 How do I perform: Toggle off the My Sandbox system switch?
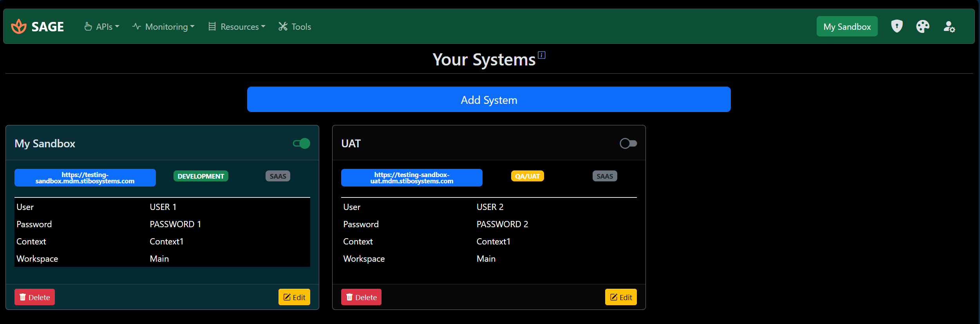point(302,143)
